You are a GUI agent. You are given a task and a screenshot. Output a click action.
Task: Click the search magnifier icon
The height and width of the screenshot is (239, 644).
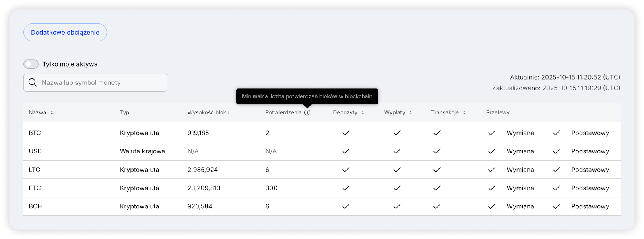click(33, 83)
